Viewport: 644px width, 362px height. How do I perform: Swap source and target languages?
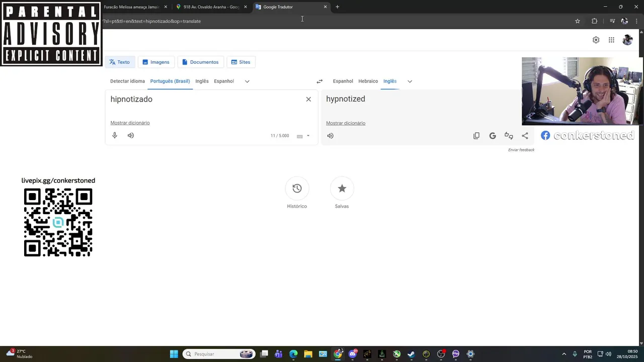pyautogui.click(x=319, y=81)
